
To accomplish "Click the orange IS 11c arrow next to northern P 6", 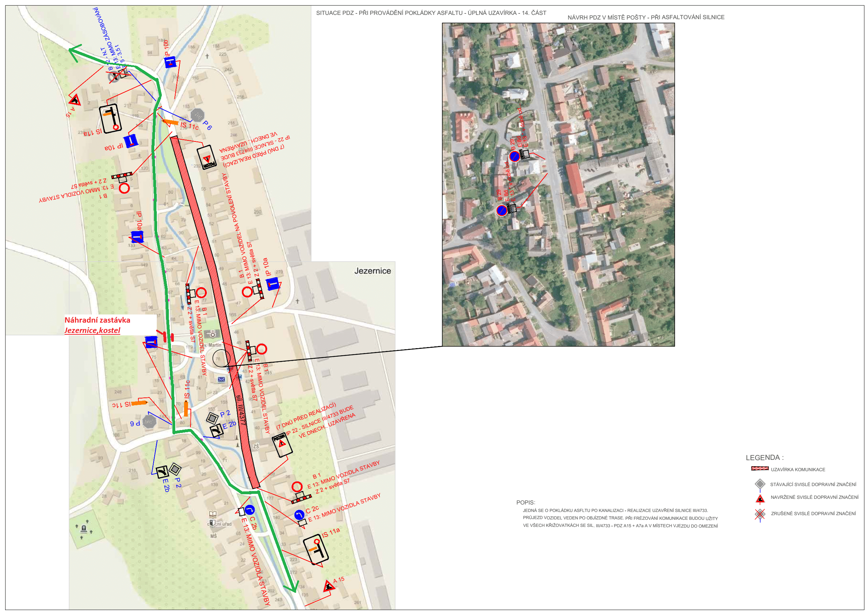I will point(170,122).
